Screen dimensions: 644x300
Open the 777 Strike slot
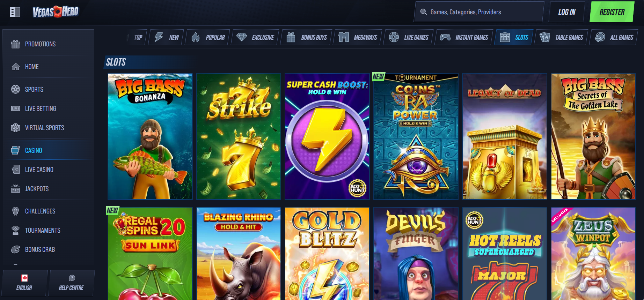tap(239, 136)
